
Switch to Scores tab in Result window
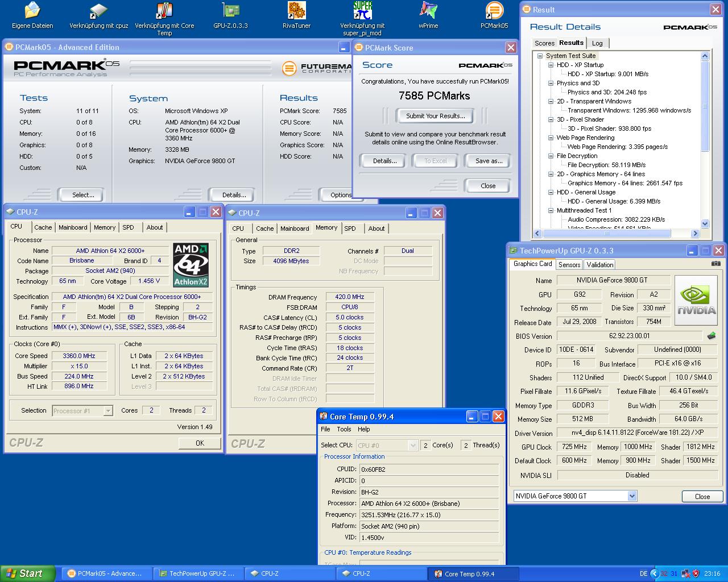coord(544,43)
